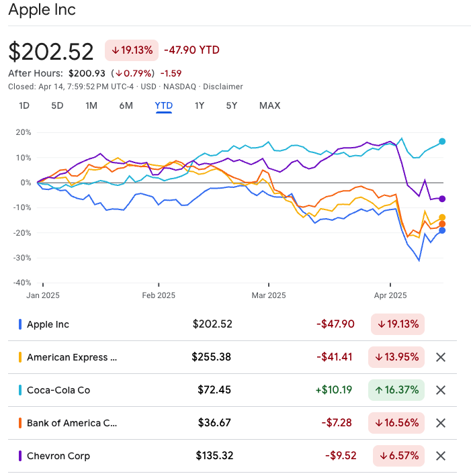
Task: Remove American Express from comparison
Action: (x=441, y=357)
